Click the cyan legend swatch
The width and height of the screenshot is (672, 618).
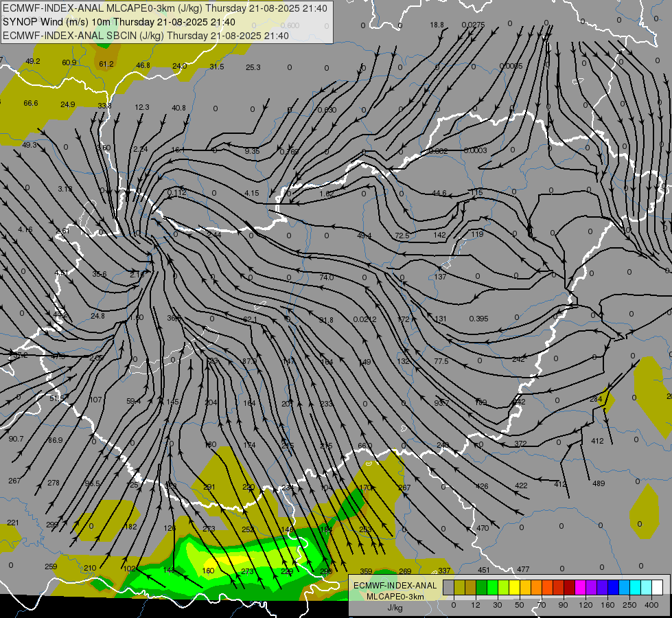636,588
